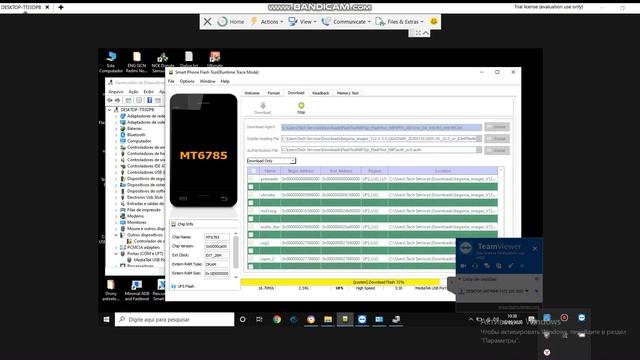640x360 pixels.
Task: Click choose button for Authentication File
Action: click(497, 151)
